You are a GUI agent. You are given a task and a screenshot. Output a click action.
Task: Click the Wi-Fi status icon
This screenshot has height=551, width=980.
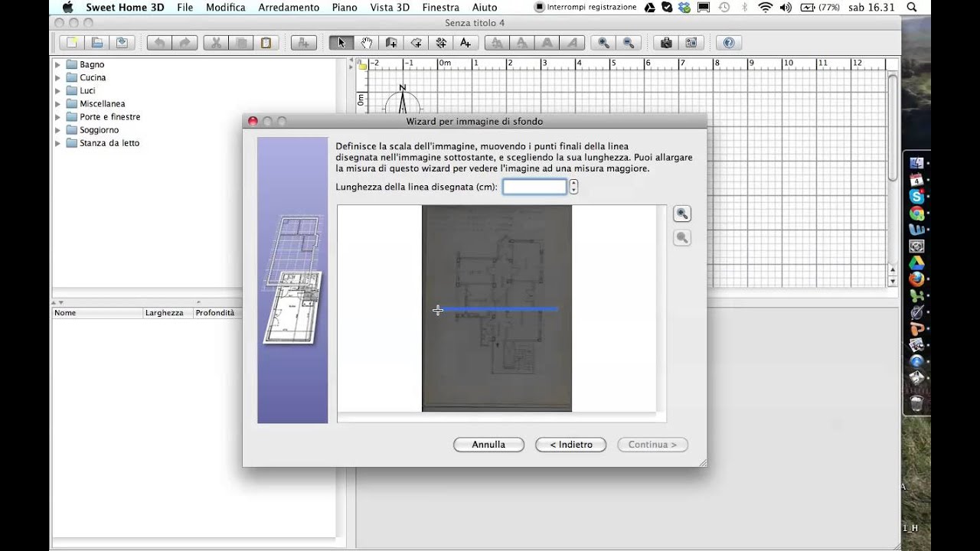(x=765, y=8)
